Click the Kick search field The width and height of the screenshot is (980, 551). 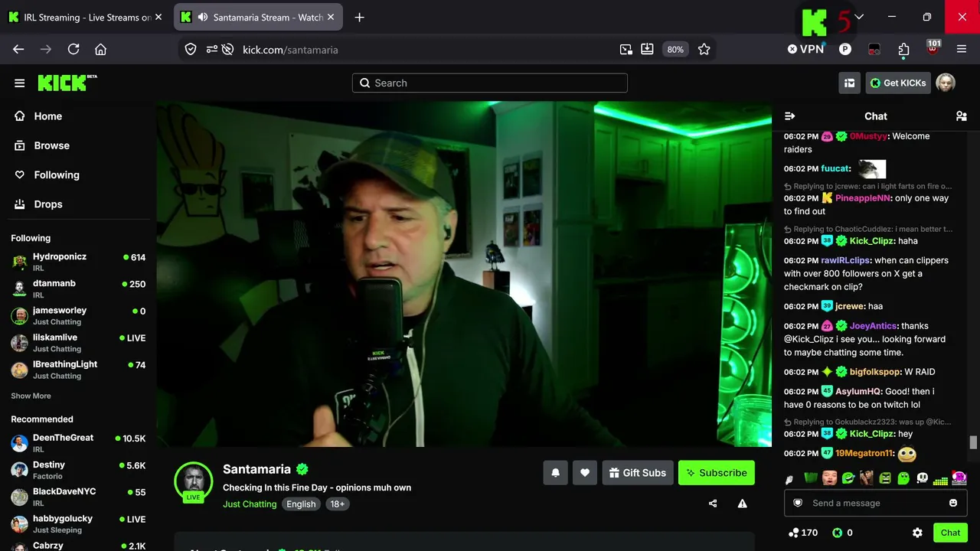click(x=490, y=83)
